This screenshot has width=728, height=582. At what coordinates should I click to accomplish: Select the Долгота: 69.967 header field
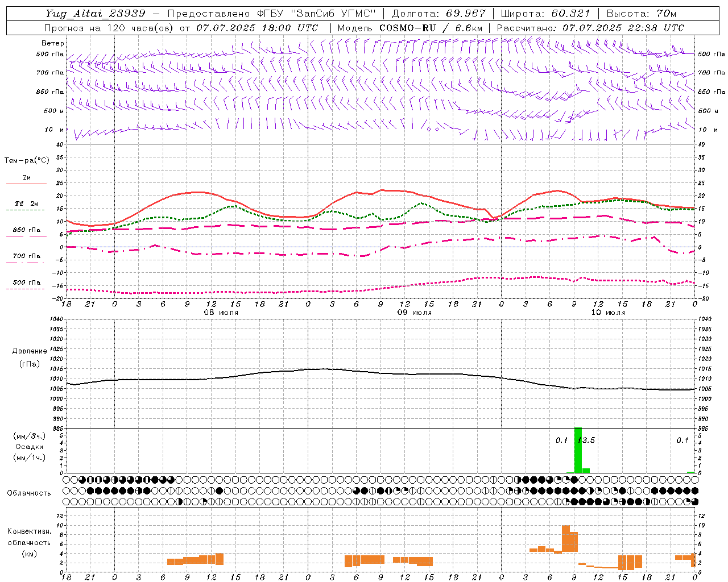439,14
